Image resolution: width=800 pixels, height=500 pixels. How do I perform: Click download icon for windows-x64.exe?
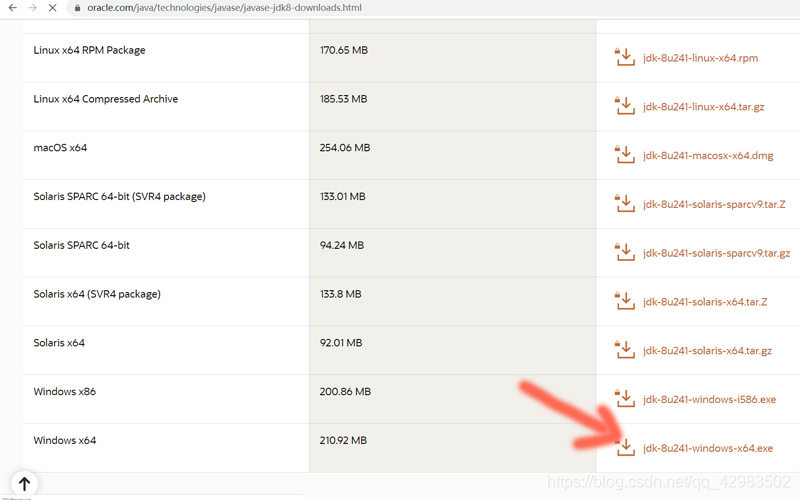[x=624, y=447]
